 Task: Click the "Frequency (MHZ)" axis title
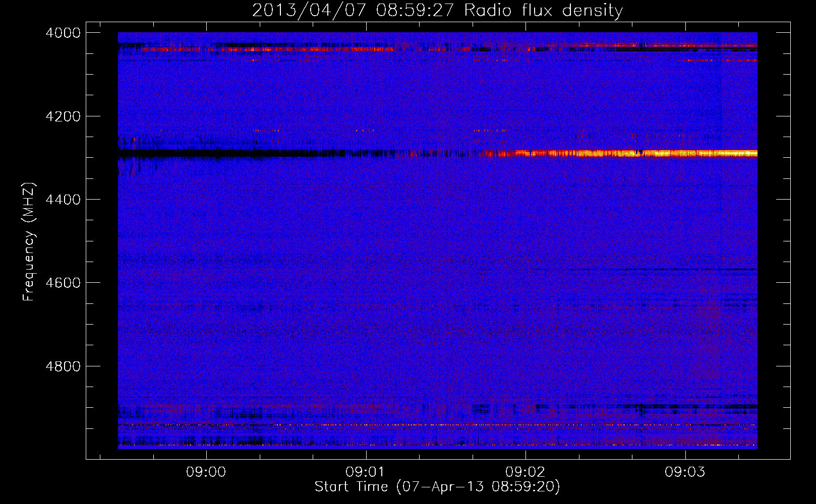point(29,242)
